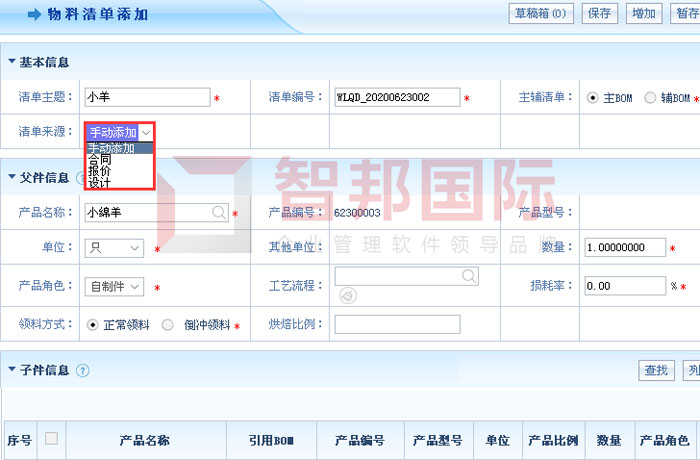Click the help icon beside 子件信息
700x460 pixels.
tap(83, 370)
